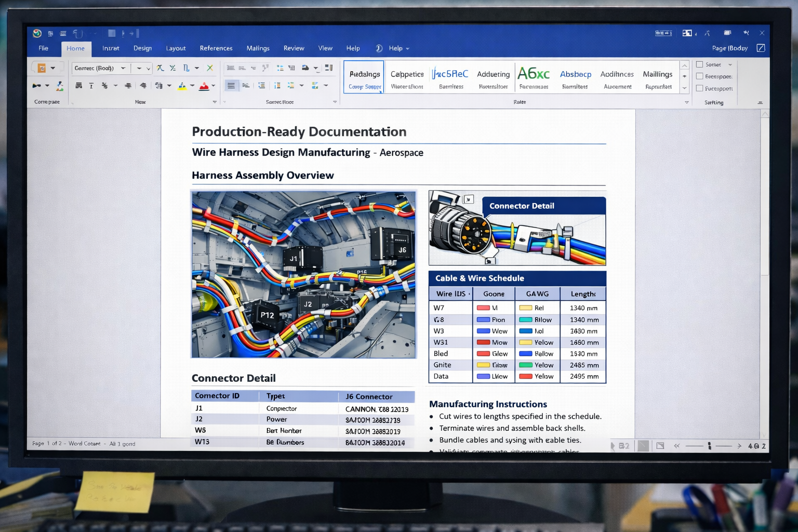
Task: Click the Page Bodpy button in the ribbon header
Action: (x=729, y=48)
